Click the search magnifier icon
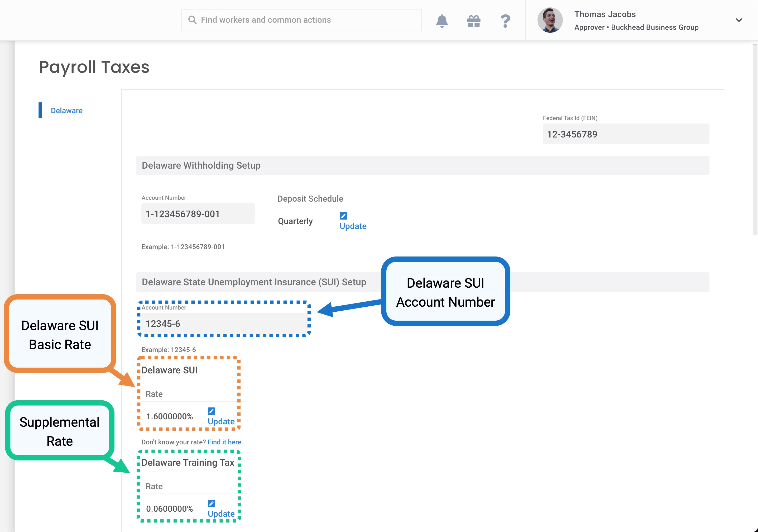The image size is (758, 532). tap(192, 20)
